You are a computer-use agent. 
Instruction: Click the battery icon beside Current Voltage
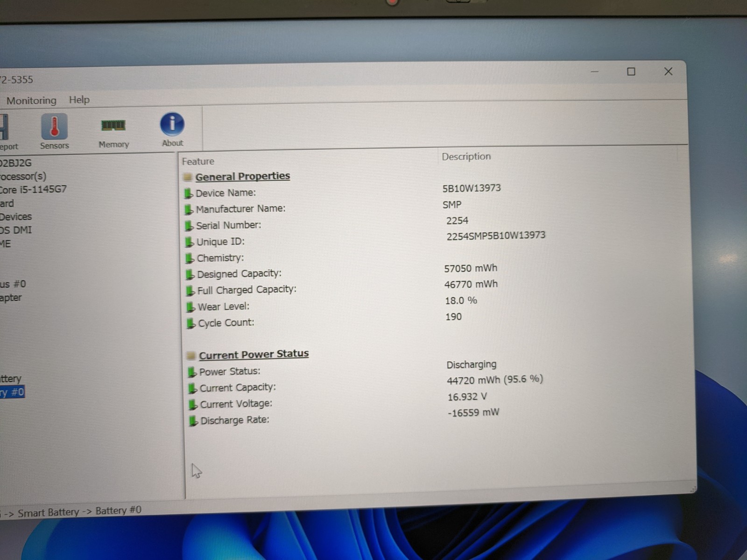(193, 405)
